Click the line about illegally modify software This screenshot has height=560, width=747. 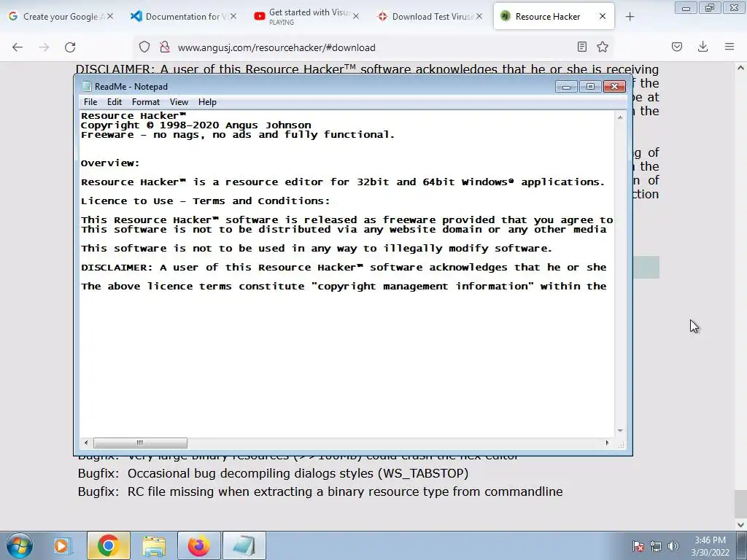tap(317, 249)
